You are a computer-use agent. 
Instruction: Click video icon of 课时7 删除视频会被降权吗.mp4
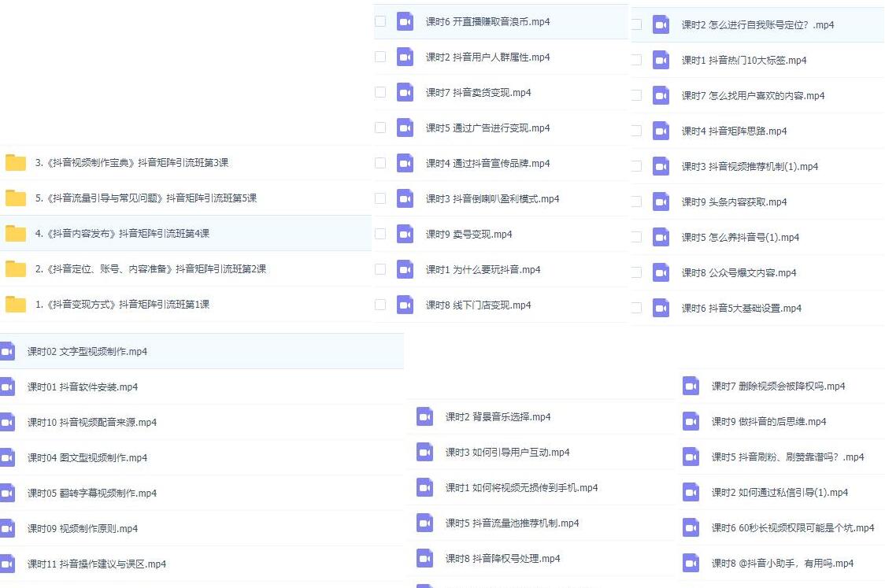click(x=691, y=386)
